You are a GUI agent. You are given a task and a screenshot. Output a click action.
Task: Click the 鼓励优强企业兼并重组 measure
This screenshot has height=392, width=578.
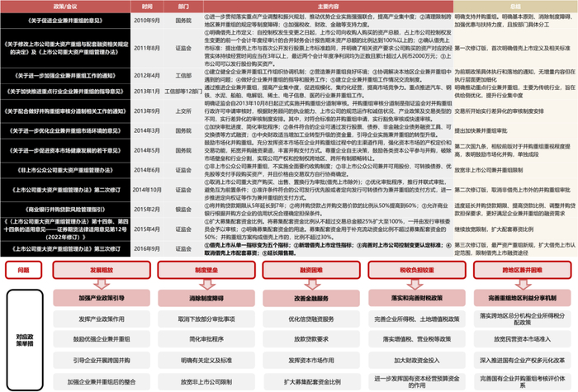coord(102,339)
